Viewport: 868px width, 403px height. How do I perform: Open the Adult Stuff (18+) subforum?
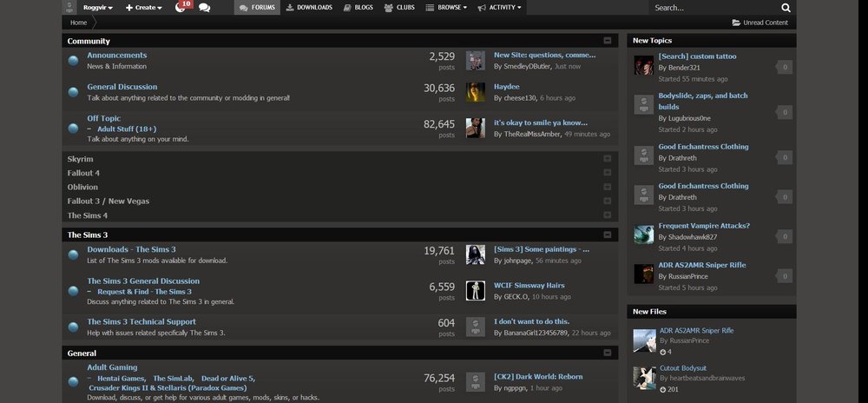click(x=127, y=129)
